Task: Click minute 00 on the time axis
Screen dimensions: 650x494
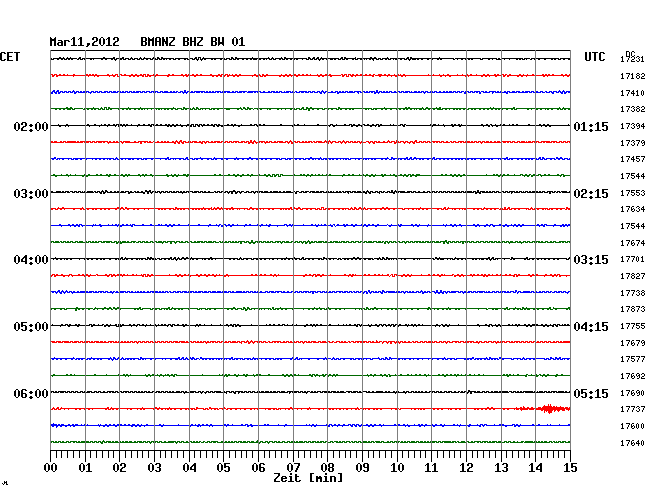Action: click(x=51, y=468)
